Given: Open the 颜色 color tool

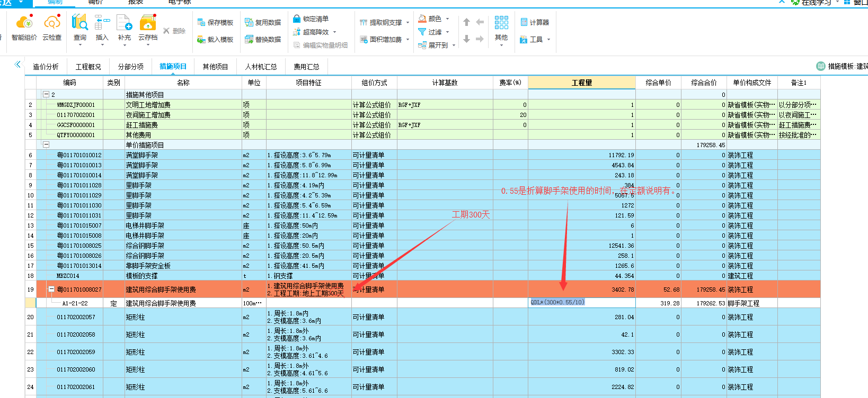Looking at the screenshot, I should (430, 19).
